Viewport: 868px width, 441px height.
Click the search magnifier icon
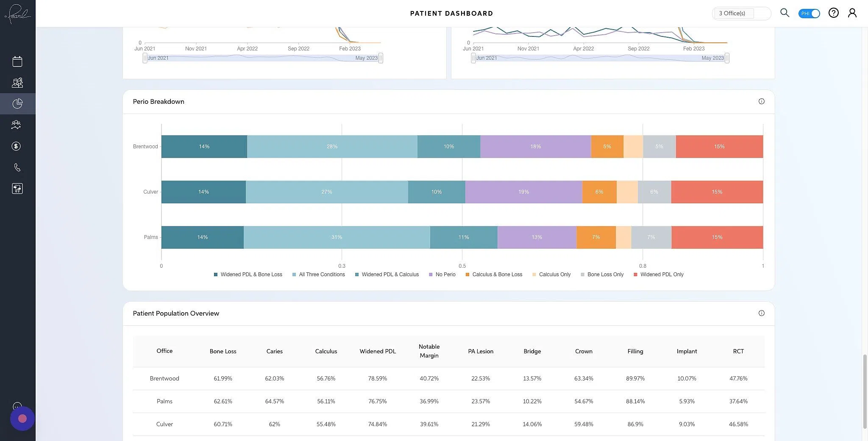pyautogui.click(x=785, y=13)
